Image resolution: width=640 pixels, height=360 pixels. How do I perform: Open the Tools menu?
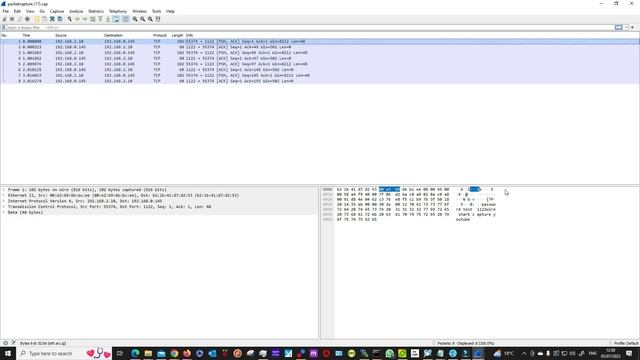pos(156,11)
